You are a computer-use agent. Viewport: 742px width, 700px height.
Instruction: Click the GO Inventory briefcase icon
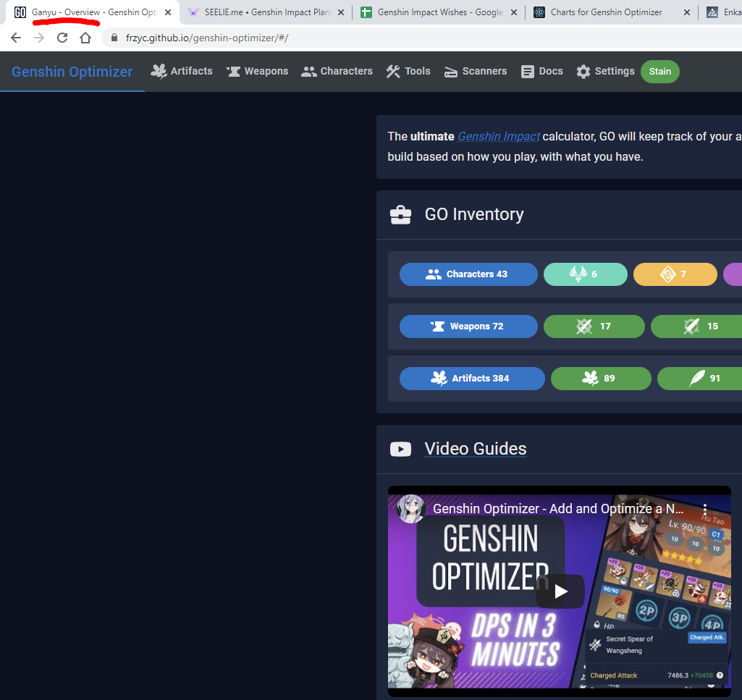coord(400,214)
